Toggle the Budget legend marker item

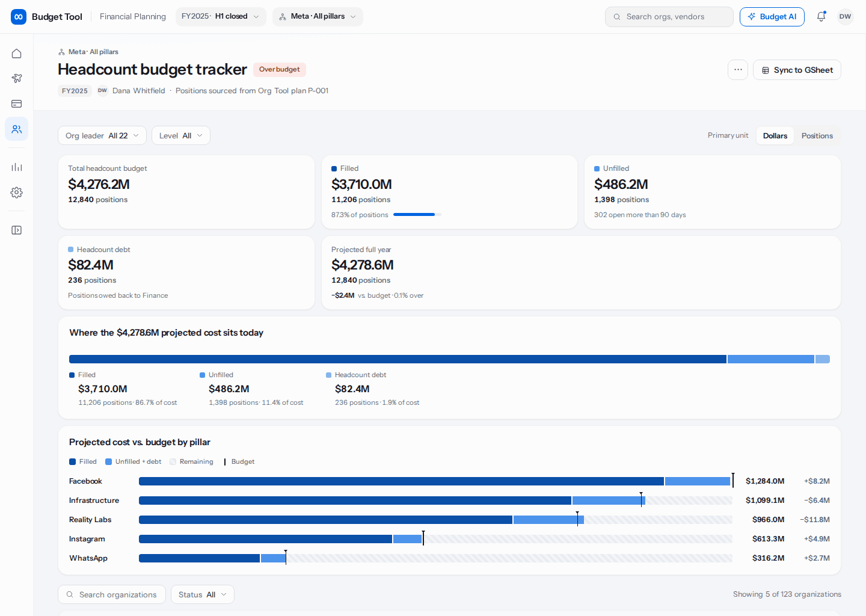[239, 462]
